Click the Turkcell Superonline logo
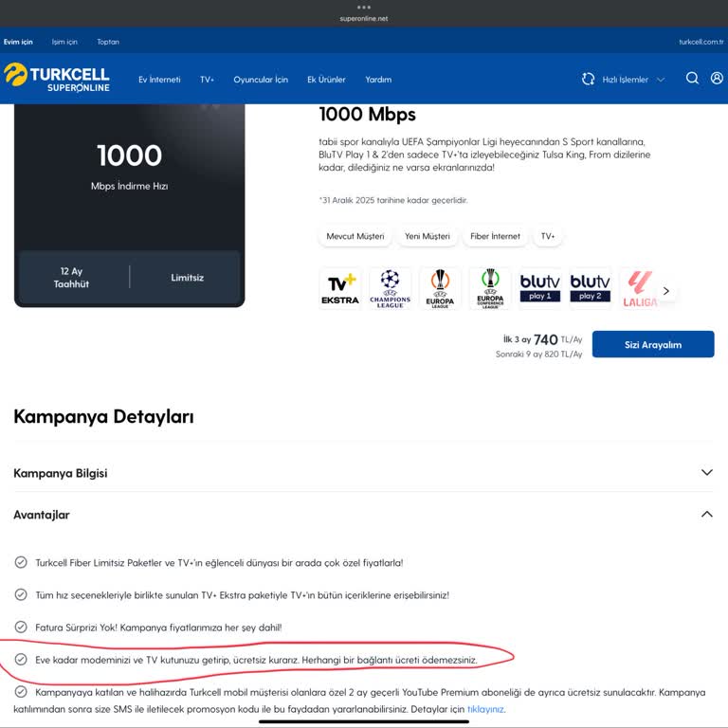Image resolution: width=728 pixels, height=728 pixels. [x=57, y=78]
